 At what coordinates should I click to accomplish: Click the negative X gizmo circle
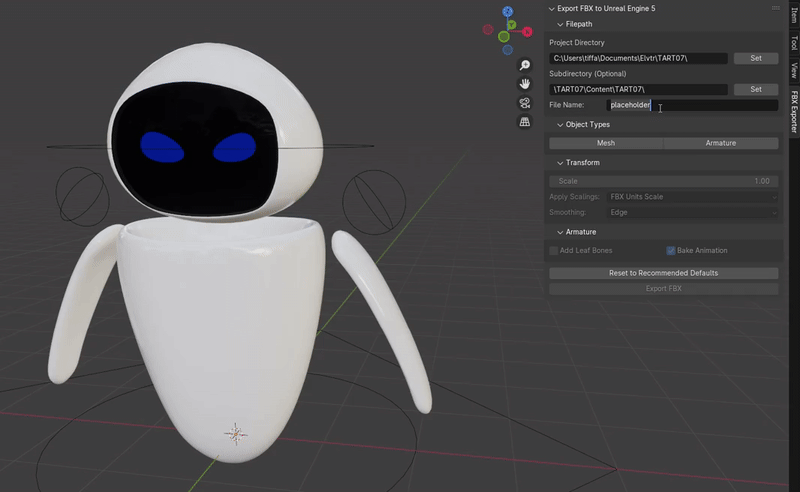[x=488, y=30]
